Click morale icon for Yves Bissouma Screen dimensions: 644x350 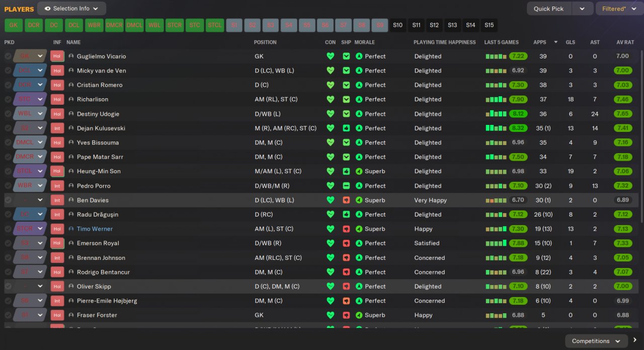tap(359, 143)
